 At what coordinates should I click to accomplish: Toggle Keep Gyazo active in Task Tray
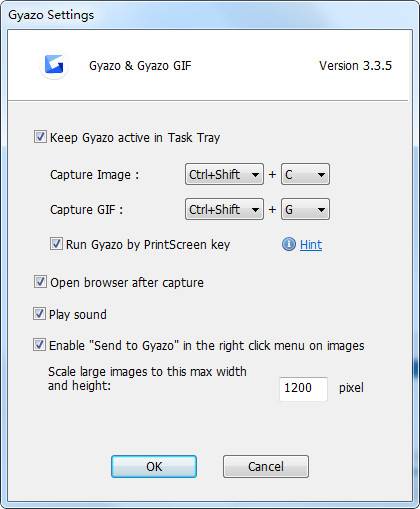(40, 137)
